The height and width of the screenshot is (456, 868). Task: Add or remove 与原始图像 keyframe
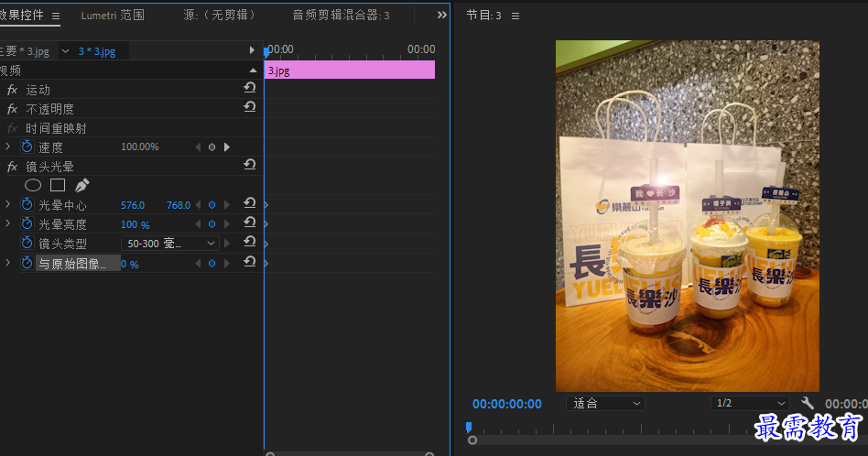pyautogui.click(x=212, y=264)
